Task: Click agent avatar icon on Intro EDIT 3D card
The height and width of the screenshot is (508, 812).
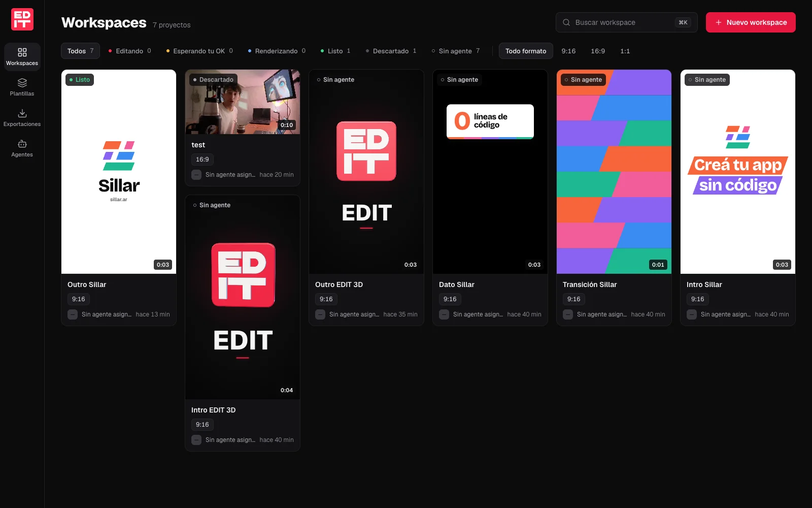Action: point(196,440)
